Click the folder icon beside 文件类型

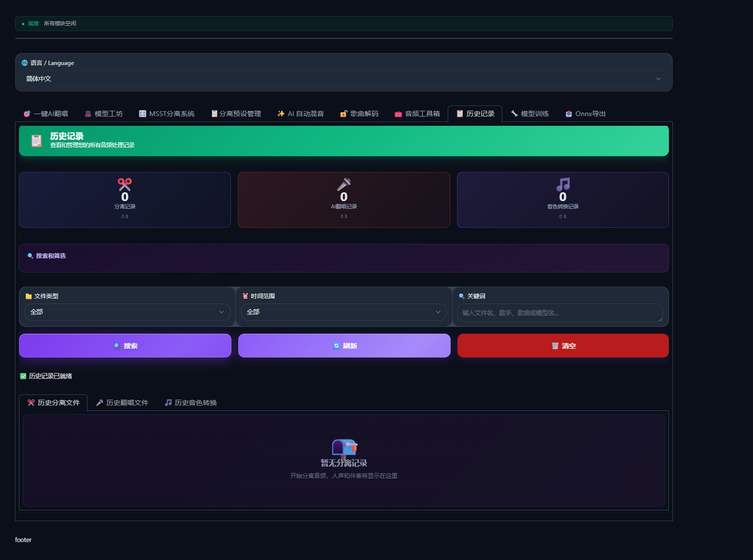click(x=28, y=296)
